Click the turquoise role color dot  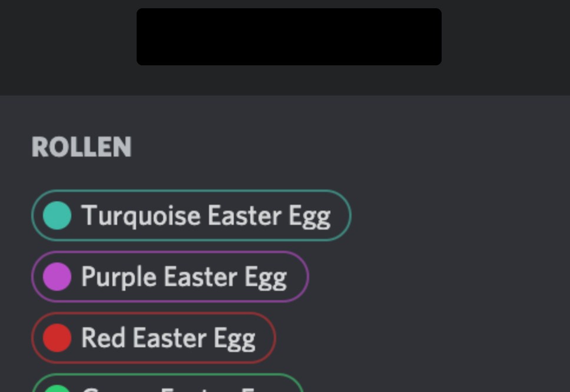click(x=57, y=215)
